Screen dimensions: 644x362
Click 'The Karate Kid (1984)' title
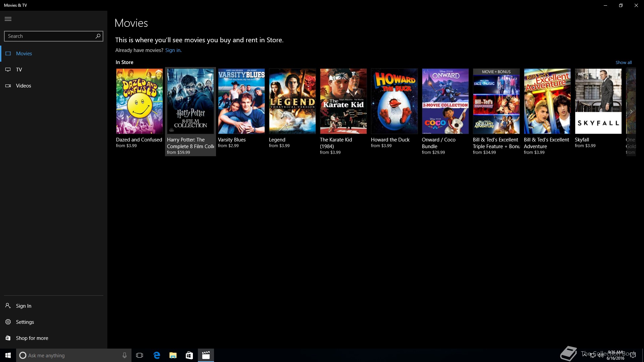coord(336,143)
